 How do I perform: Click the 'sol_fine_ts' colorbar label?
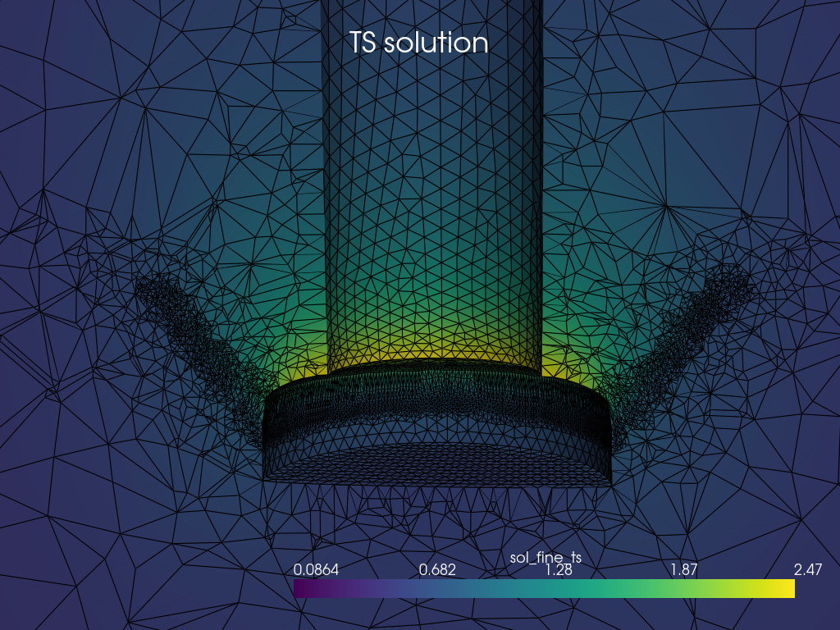coord(546,558)
